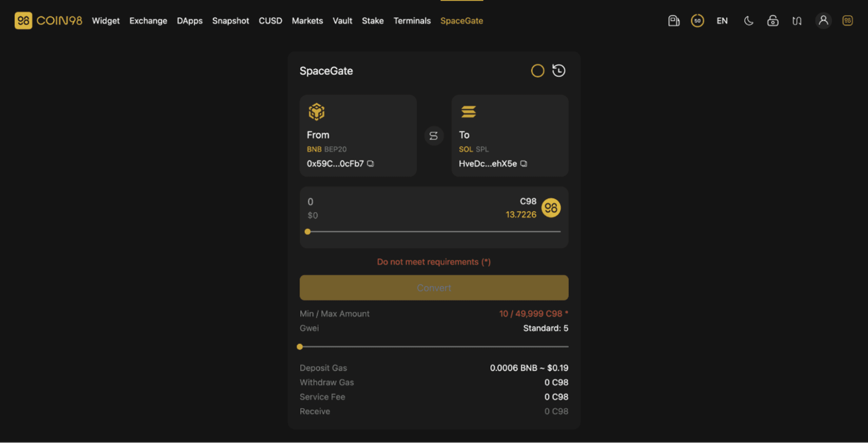Click the 13.7226 balance value
This screenshot has height=443, width=868.
click(521, 215)
